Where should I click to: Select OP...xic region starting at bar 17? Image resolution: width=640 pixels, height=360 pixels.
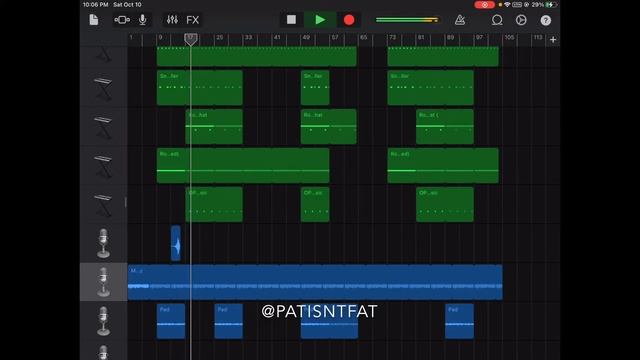pyautogui.click(x=214, y=204)
